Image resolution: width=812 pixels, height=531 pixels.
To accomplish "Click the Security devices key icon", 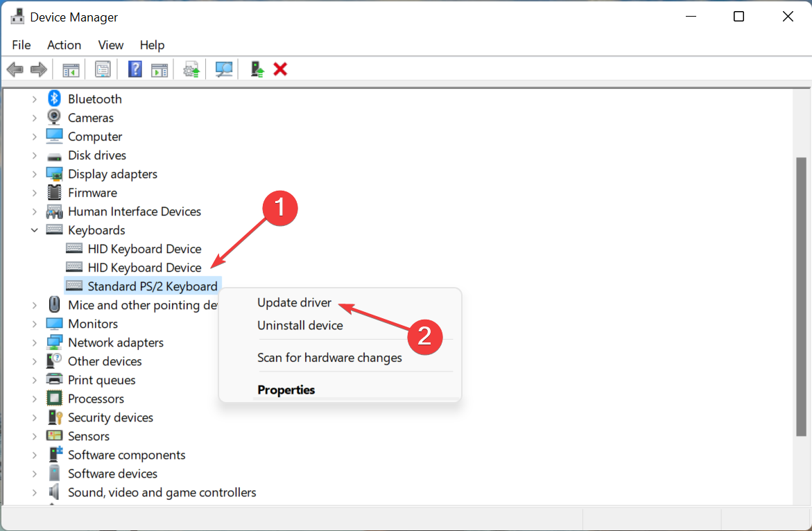I will tap(55, 417).
